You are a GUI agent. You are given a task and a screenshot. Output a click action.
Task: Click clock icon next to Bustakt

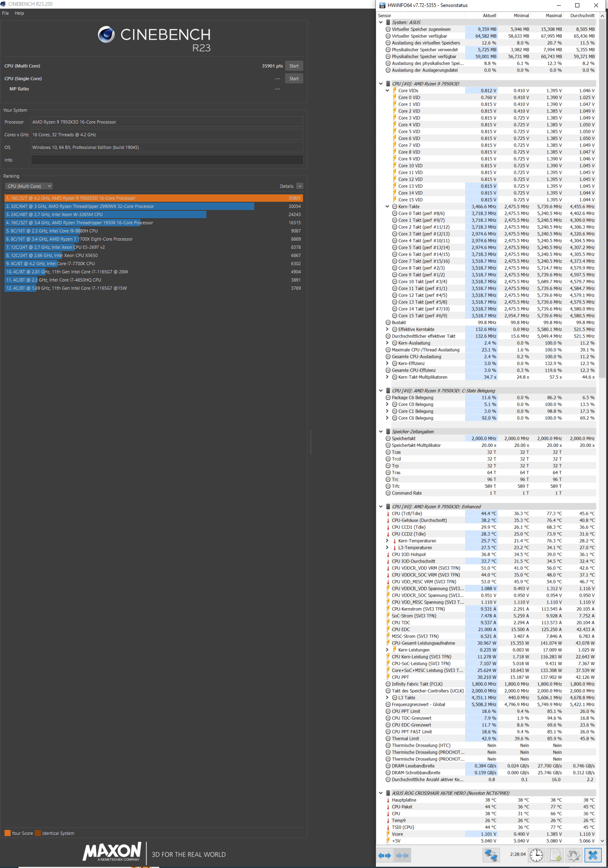[388, 322]
